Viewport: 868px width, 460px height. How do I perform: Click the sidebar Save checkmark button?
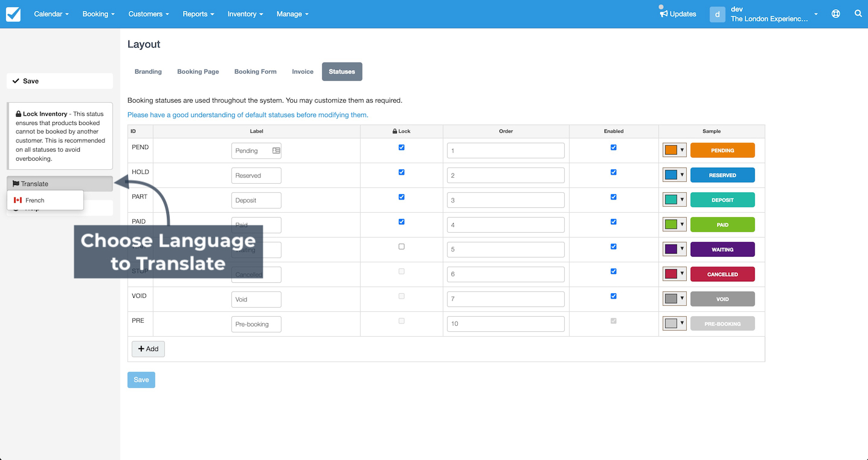coord(60,81)
